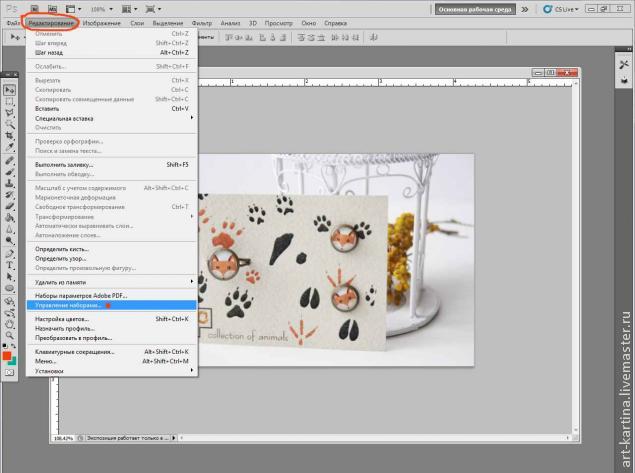Viewport: 635px width, 473px height.
Task: Choose Определить кисть menu entry
Action: (111, 249)
